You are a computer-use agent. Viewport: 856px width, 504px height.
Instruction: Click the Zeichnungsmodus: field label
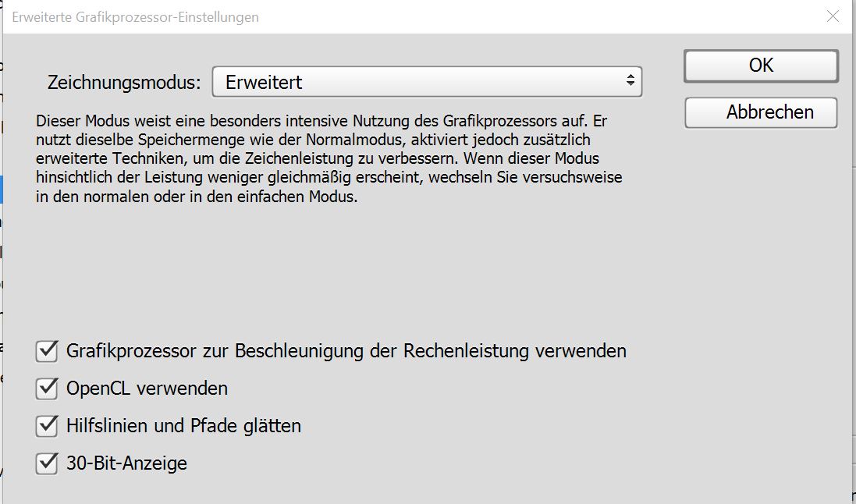click(124, 82)
